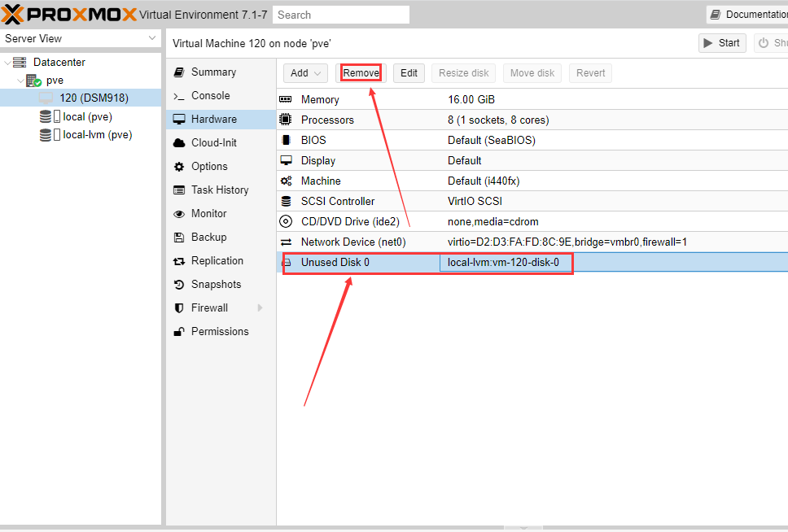The image size is (788, 532).
Task: Click the Remove button
Action: (361, 73)
